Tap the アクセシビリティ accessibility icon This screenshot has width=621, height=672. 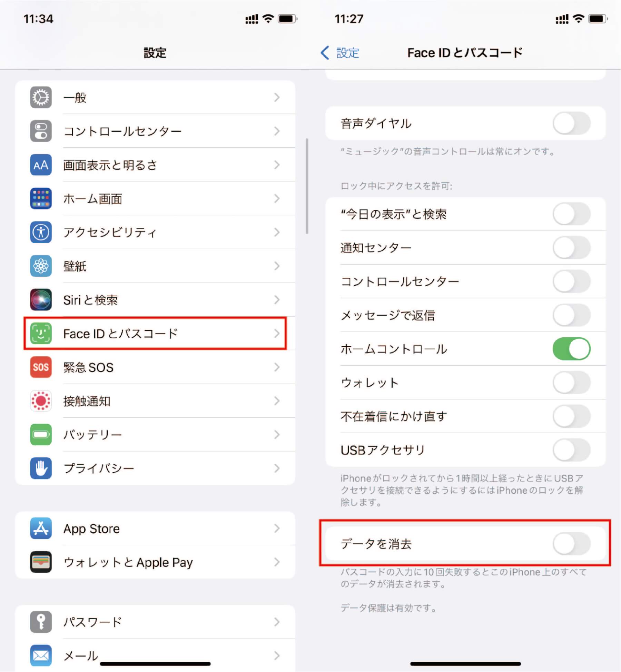[41, 232]
